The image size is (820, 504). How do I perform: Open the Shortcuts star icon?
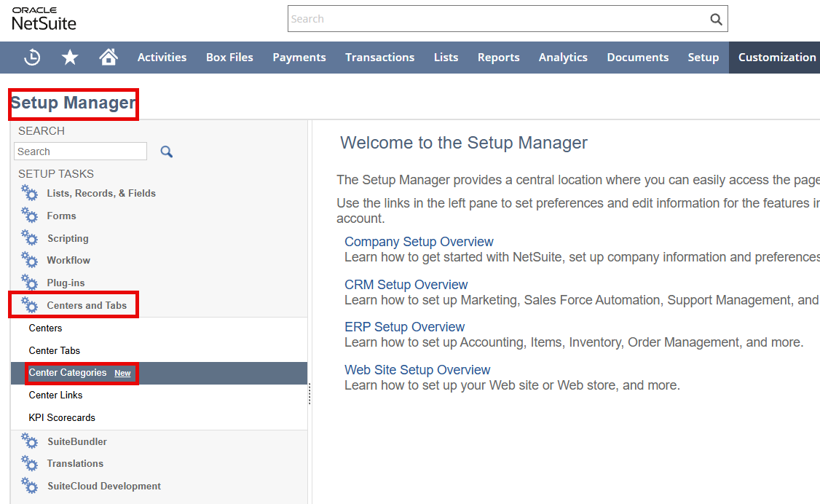click(70, 57)
